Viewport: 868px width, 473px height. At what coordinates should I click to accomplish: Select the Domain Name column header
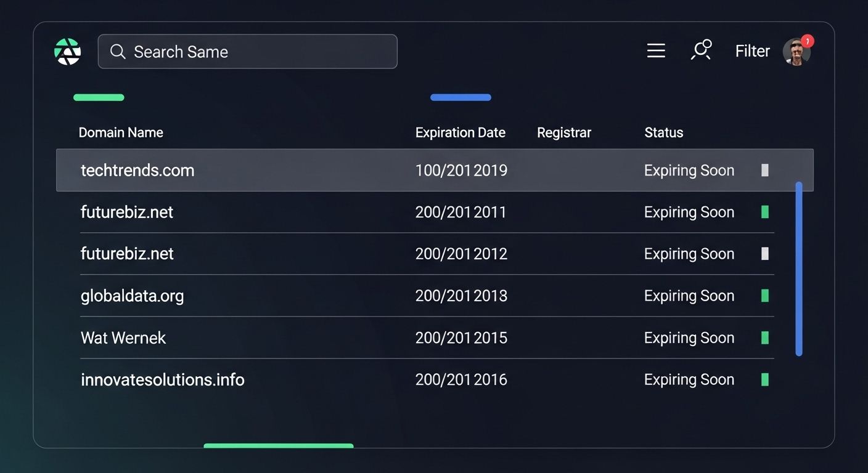tap(121, 132)
